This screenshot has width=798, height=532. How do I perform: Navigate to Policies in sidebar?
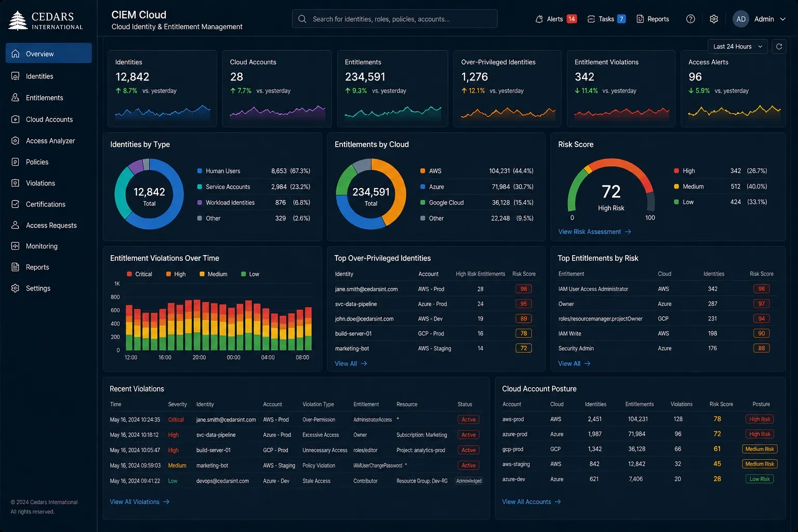(48, 162)
